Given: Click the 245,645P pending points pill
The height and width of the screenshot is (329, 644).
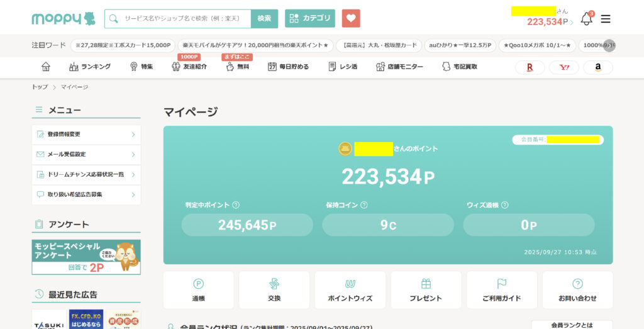Looking at the screenshot, I should coord(247,225).
